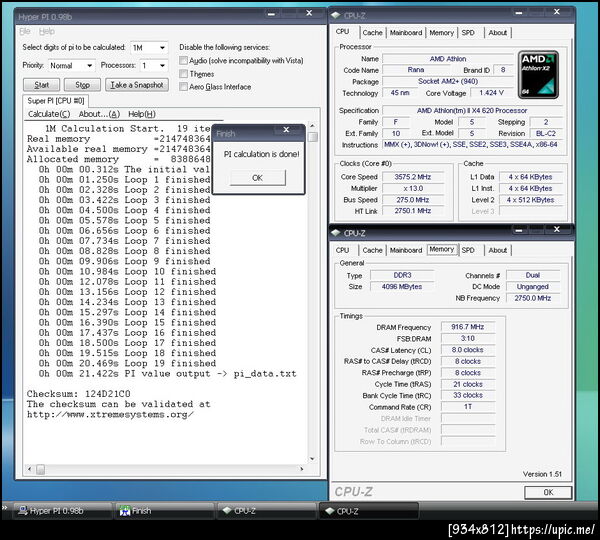Click the Code Name value Rana
The height and width of the screenshot is (540, 600).
coord(416,70)
